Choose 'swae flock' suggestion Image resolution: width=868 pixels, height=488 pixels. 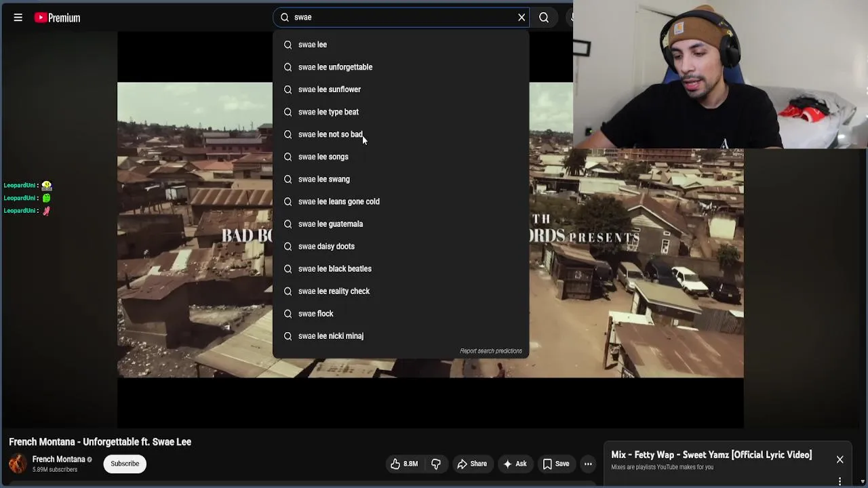[x=401, y=313]
